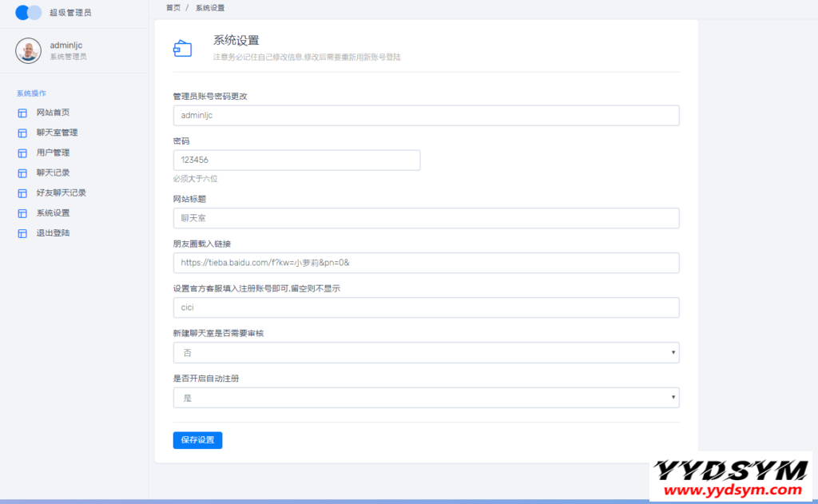Click the adminljc avatar picture
Image resolution: width=818 pixels, height=504 pixels.
(x=29, y=50)
